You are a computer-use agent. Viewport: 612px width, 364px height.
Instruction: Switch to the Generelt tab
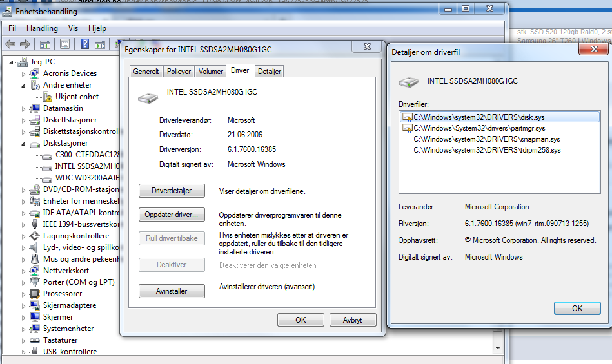coord(146,72)
